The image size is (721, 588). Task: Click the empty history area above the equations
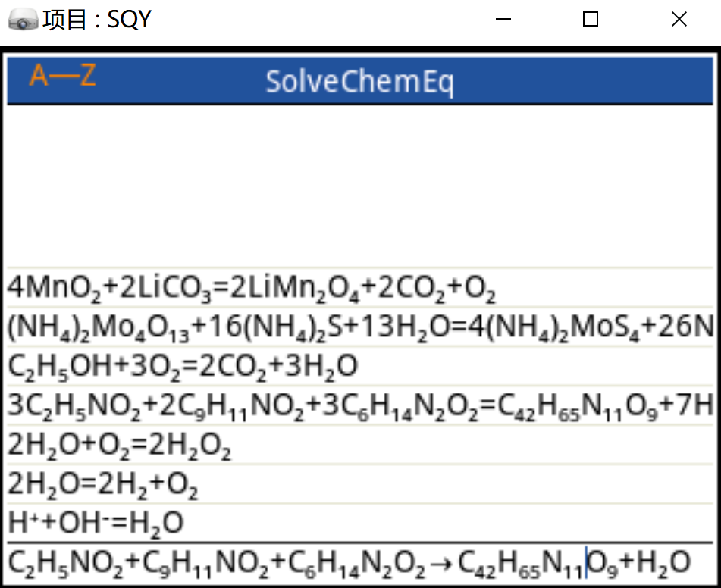tap(360, 186)
